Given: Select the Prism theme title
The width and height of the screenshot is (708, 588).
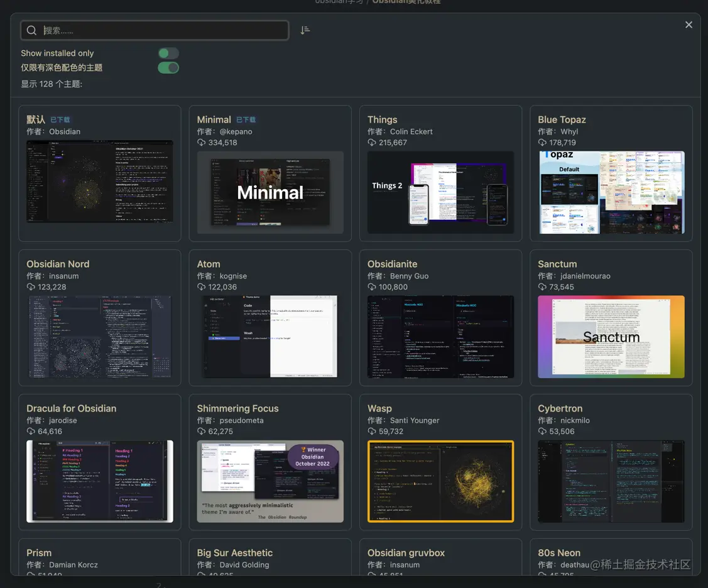Looking at the screenshot, I should (x=39, y=553).
